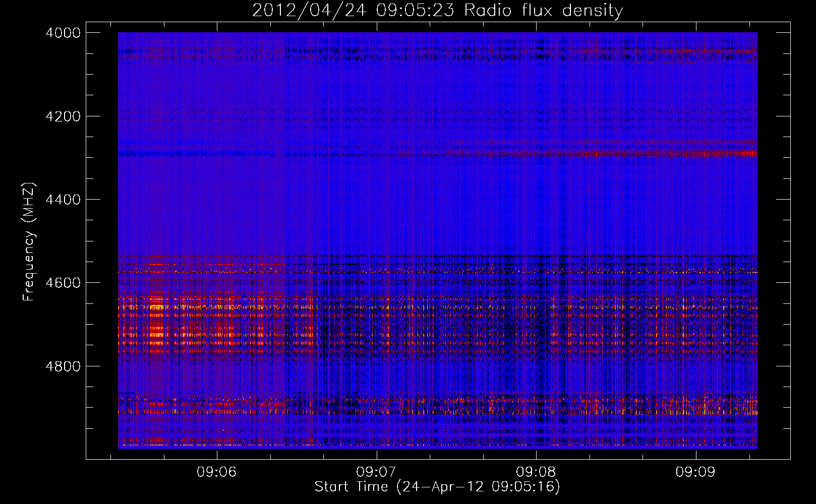
Task: Click the 4800 frequency tick label
Action: [x=63, y=366]
